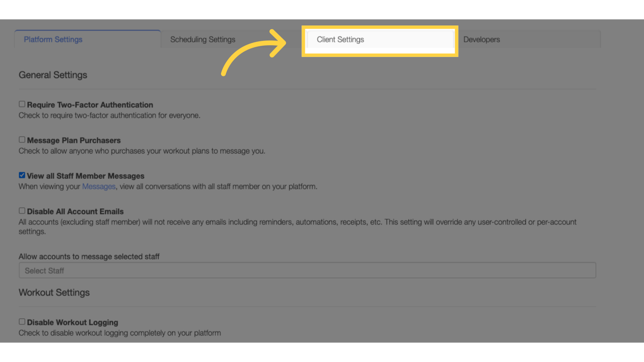Check the Disable Workout Logging box
Image resolution: width=644 pixels, height=362 pixels.
tap(22, 321)
